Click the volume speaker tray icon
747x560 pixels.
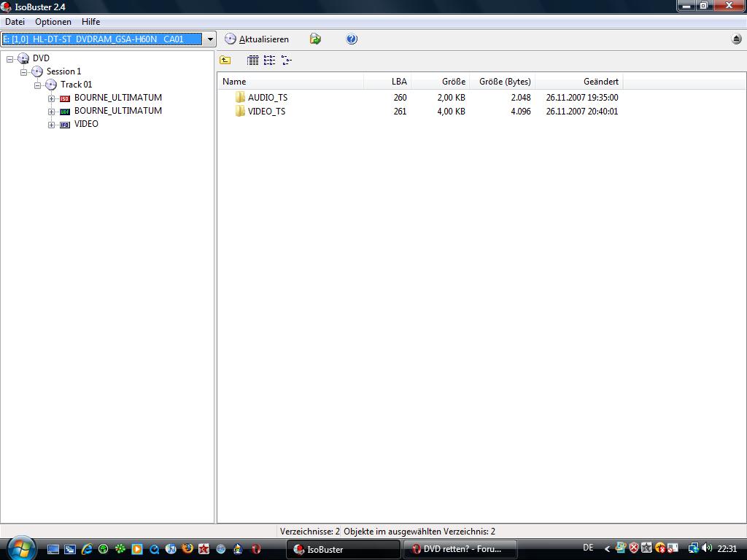[707, 548]
